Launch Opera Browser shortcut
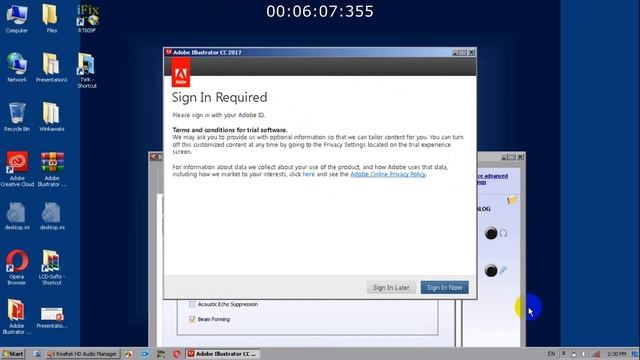Screen dimensions: 640x360 pyautogui.click(x=17, y=267)
